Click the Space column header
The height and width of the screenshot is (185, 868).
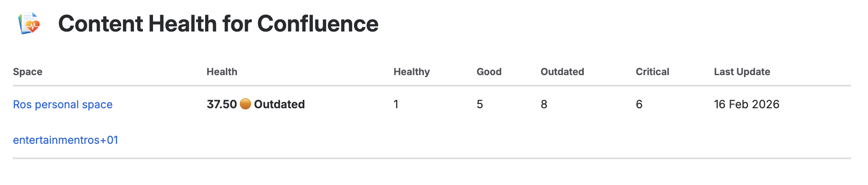tap(27, 72)
